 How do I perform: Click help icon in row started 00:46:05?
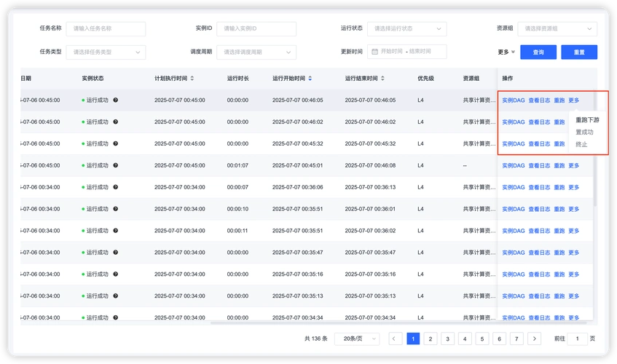tap(115, 100)
